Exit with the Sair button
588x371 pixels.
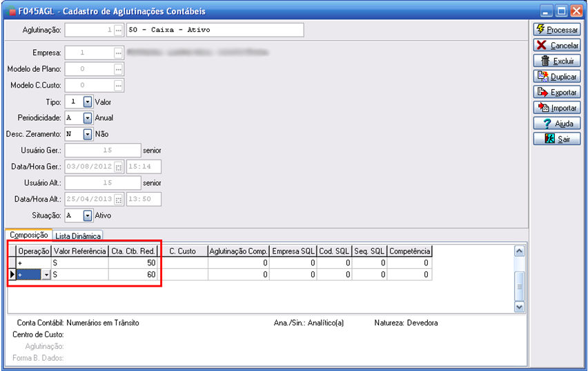[x=557, y=139]
